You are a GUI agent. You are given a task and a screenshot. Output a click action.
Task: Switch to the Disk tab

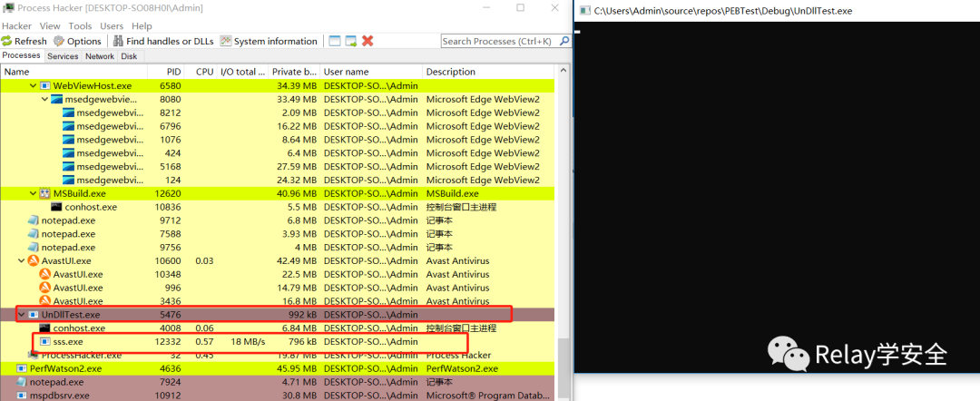130,56
